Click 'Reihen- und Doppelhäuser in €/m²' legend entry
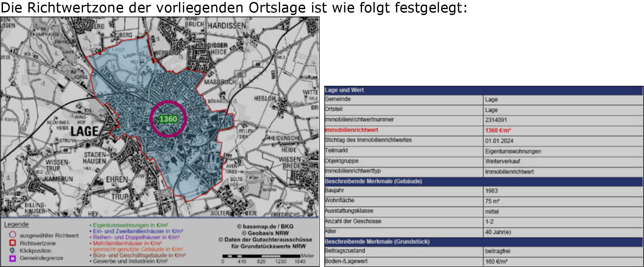The width and height of the screenshot is (644, 267). tap(136, 237)
